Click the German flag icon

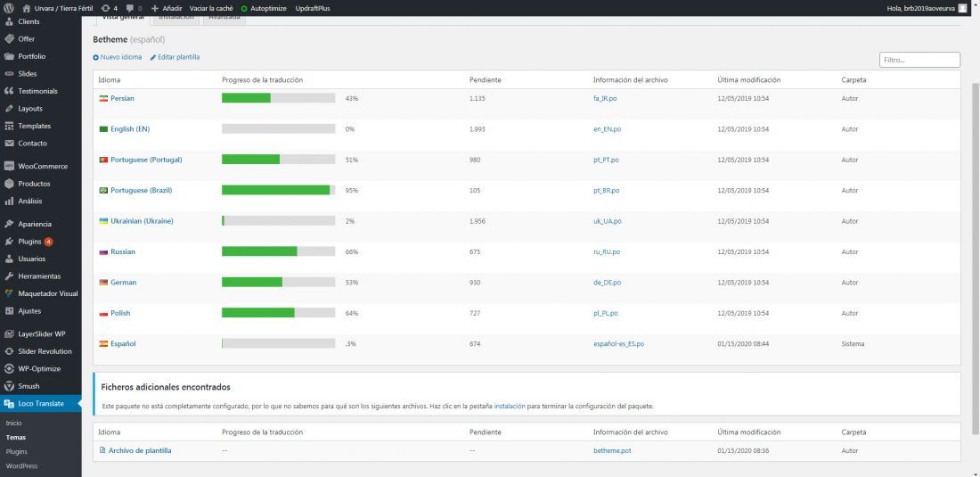click(x=103, y=283)
